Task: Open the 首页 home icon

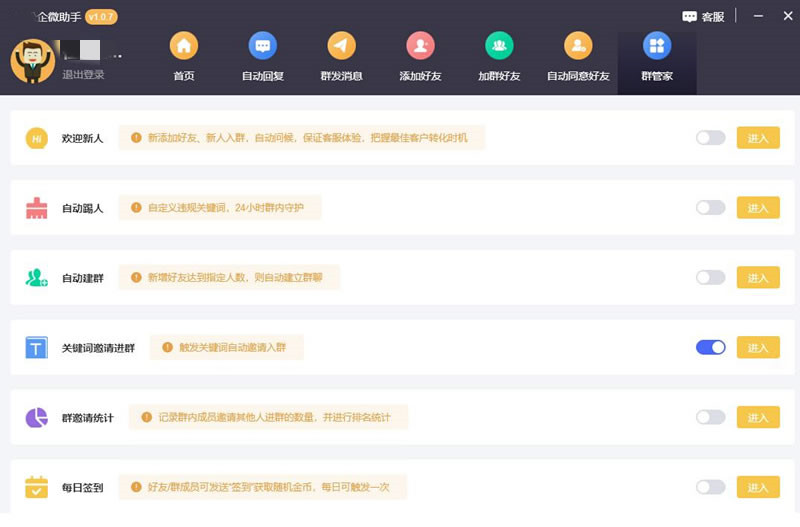Action: (x=184, y=46)
